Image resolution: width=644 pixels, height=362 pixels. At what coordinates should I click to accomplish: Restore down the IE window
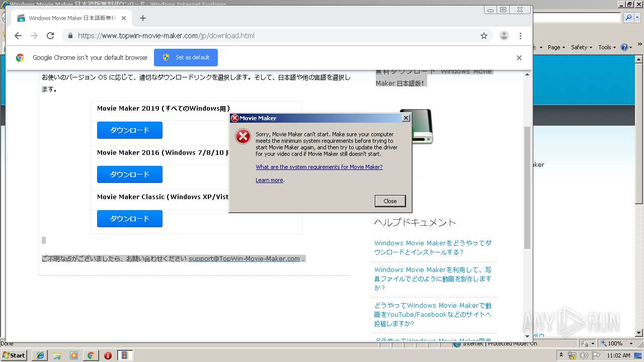[629, 4]
